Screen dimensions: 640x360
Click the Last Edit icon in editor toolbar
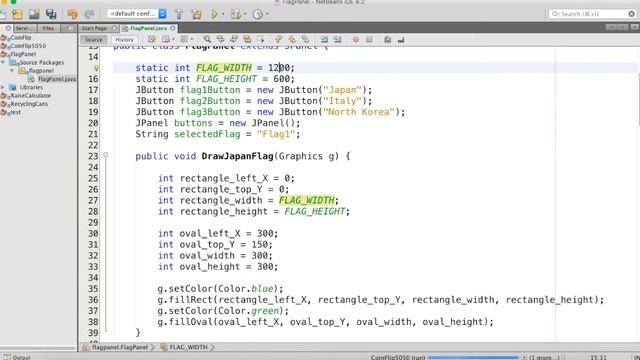[152, 40]
